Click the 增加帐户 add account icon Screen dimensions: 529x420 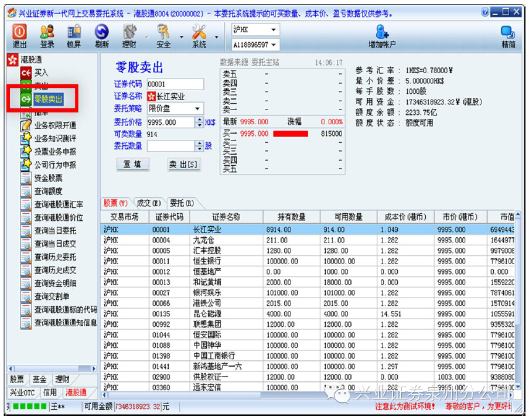point(382,36)
